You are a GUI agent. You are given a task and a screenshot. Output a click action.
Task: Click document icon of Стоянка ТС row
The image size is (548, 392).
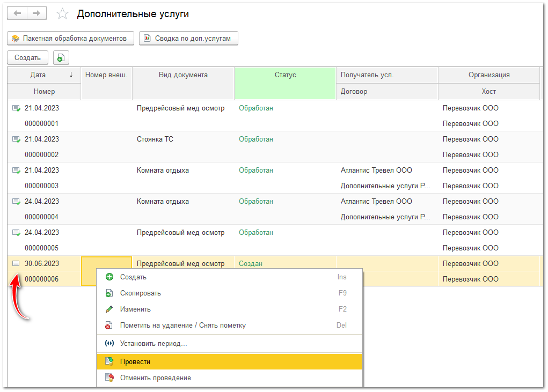[16, 139]
